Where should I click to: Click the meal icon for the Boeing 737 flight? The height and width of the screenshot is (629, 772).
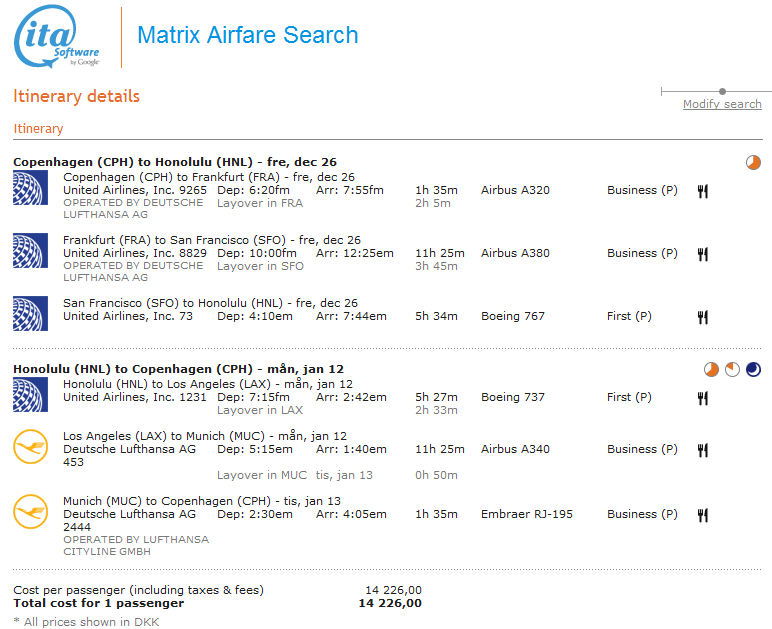coord(703,398)
